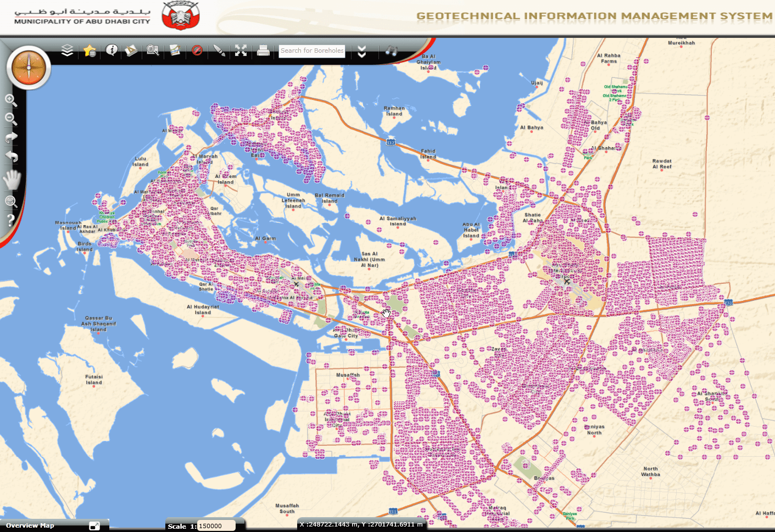
Task: Go to next map extent arrow
Action: [11, 137]
